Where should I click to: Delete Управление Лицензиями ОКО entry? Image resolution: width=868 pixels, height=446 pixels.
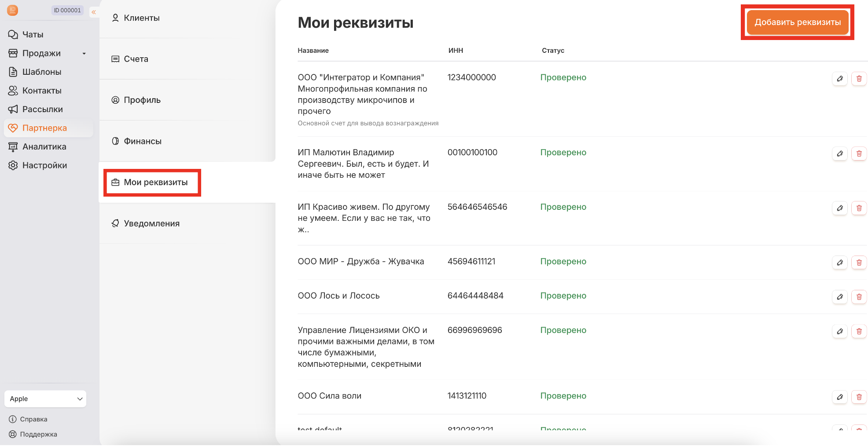pos(859,331)
